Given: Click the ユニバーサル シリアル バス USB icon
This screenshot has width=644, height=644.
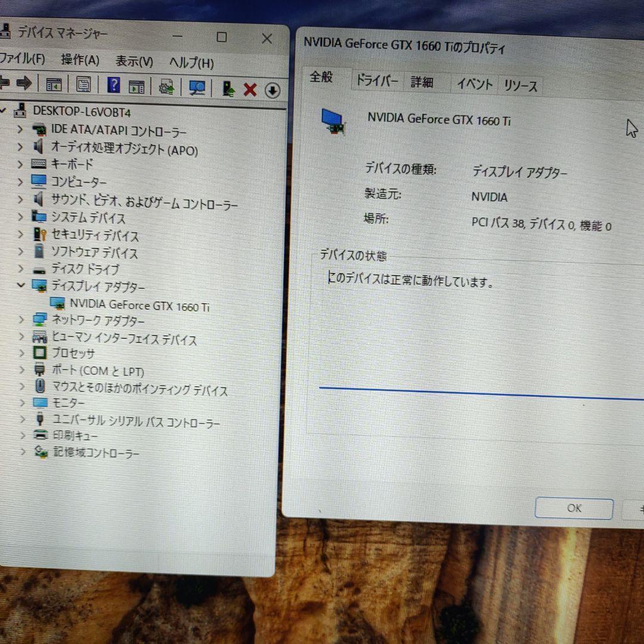Looking at the screenshot, I should pos(40,419).
